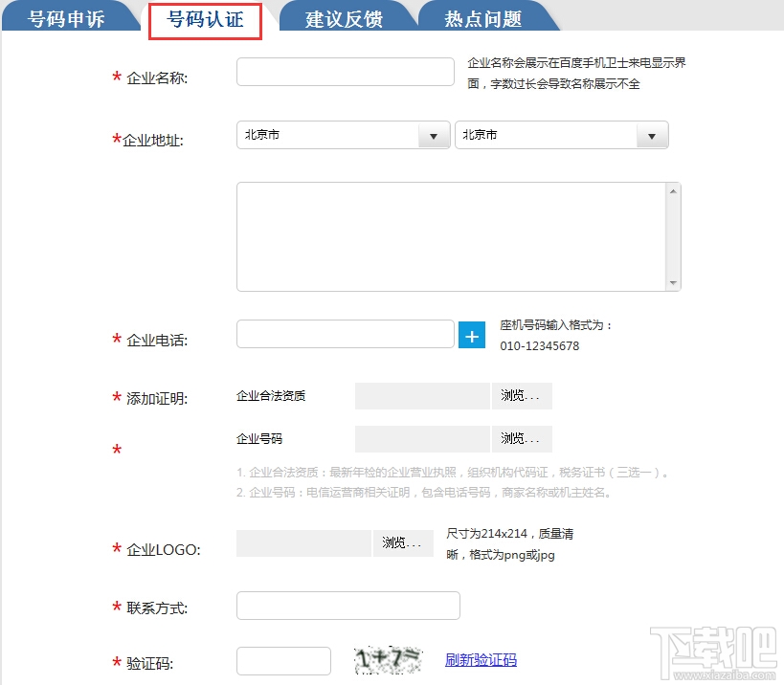784x685 pixels.
Task: Click inside the 企业名称 input box
Action: [344, 71]
